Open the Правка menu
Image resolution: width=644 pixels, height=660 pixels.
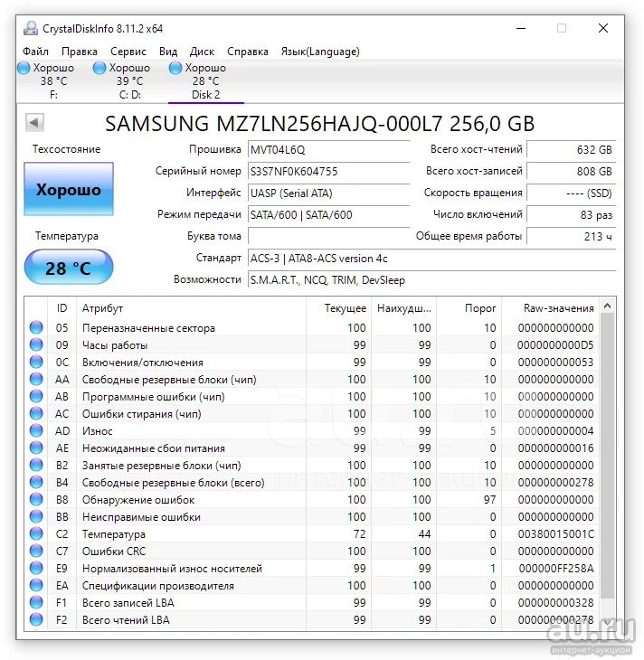[x=80, y=52]
